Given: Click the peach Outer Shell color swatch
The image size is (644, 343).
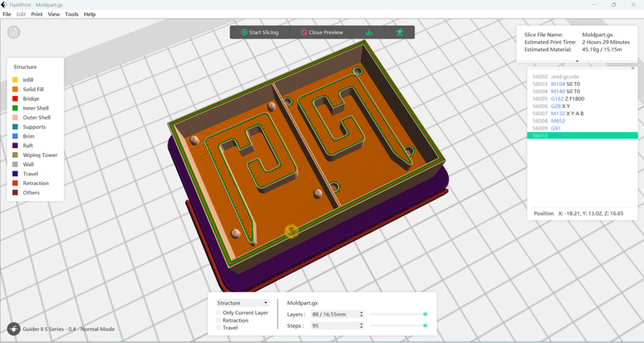Looking at the screenshot, I should pyautogui.click(x=15, y=118).
